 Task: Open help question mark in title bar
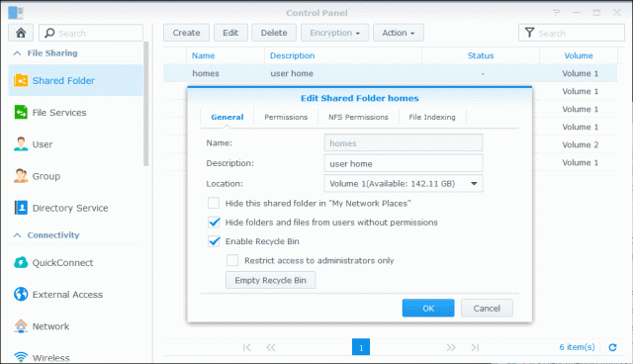[x=557, y=13]
